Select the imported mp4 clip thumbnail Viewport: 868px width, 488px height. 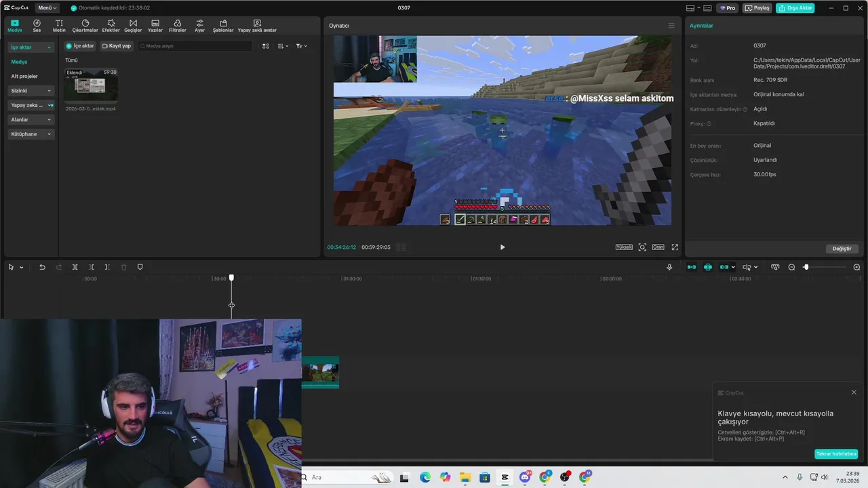tap(91, 85)
